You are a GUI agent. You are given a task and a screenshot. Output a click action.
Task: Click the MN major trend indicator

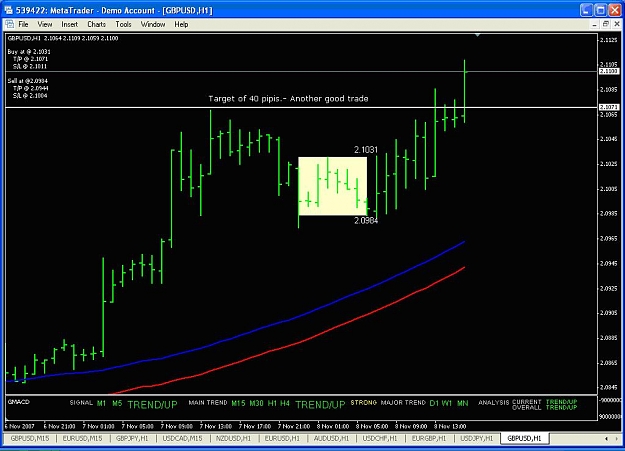(462, 403)
